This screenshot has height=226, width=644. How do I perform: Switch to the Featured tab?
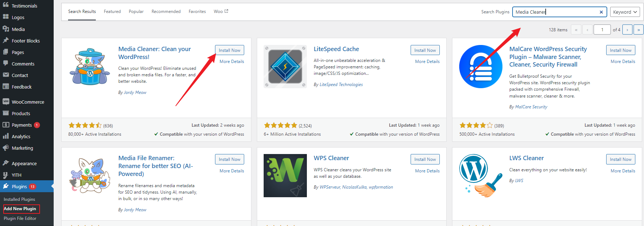(x=112, y=12)
